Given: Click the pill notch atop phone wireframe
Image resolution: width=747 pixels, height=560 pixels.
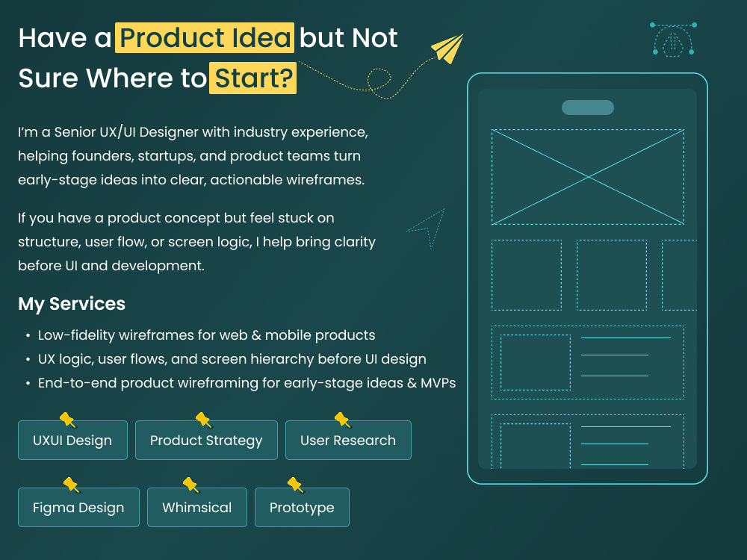Looking at the screenshot, I should (588, 108).
